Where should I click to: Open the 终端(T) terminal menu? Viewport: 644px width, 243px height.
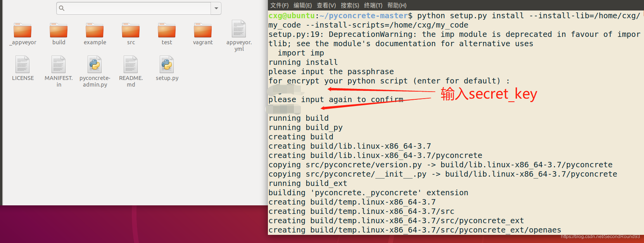click(x=373, y=5)
